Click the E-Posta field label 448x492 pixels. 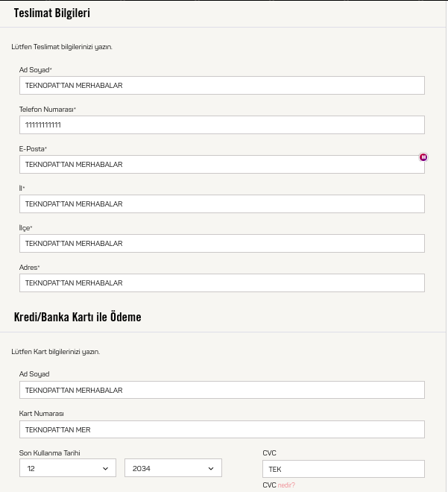pyautogui.click(x=32, y=149)
